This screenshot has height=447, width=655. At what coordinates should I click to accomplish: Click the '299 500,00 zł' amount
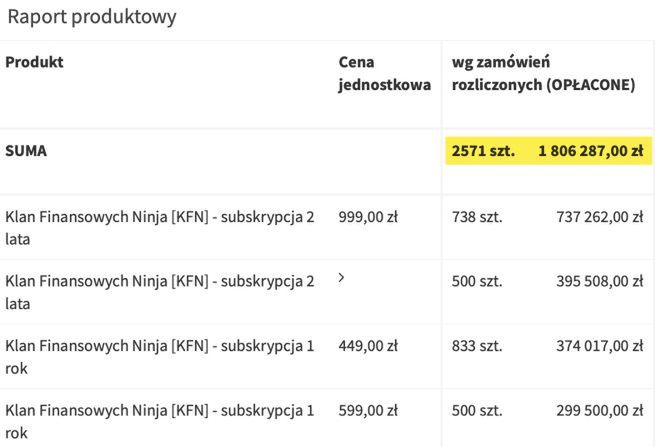[600, 411]
